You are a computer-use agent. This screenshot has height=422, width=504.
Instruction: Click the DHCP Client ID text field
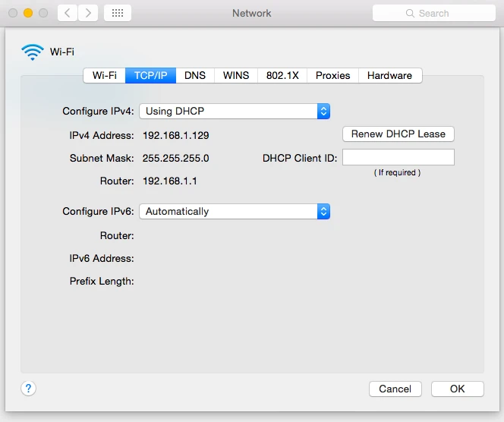tap(398, 158)
